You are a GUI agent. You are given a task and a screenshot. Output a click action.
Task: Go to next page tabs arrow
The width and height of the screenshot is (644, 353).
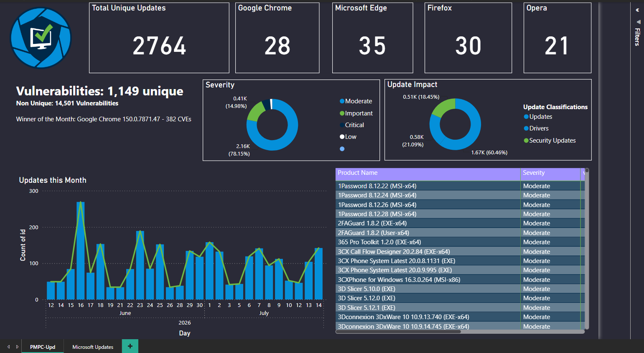coord(17,347)
